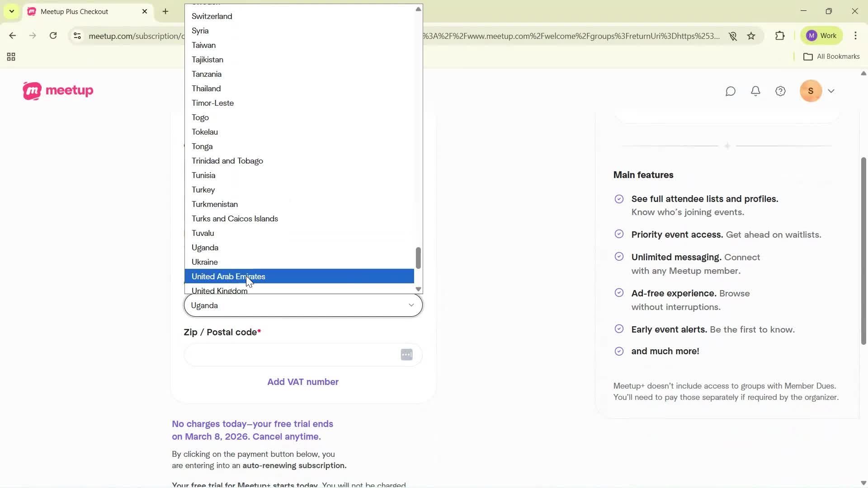Open the notifications bell
The image size is (868, 488).
click(756, 91)
